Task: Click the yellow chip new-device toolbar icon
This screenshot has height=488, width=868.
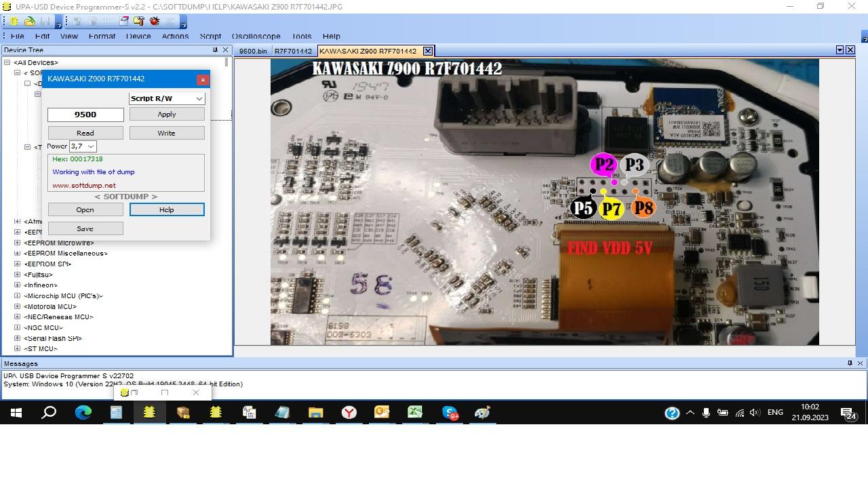Action: [x=14, y=22]
